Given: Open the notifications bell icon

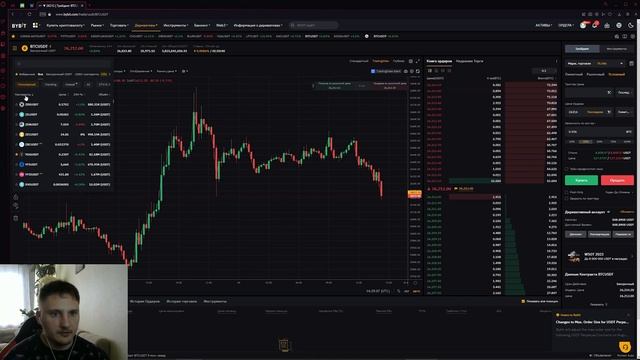Looking at the screenshot, I should pos(595,25).
